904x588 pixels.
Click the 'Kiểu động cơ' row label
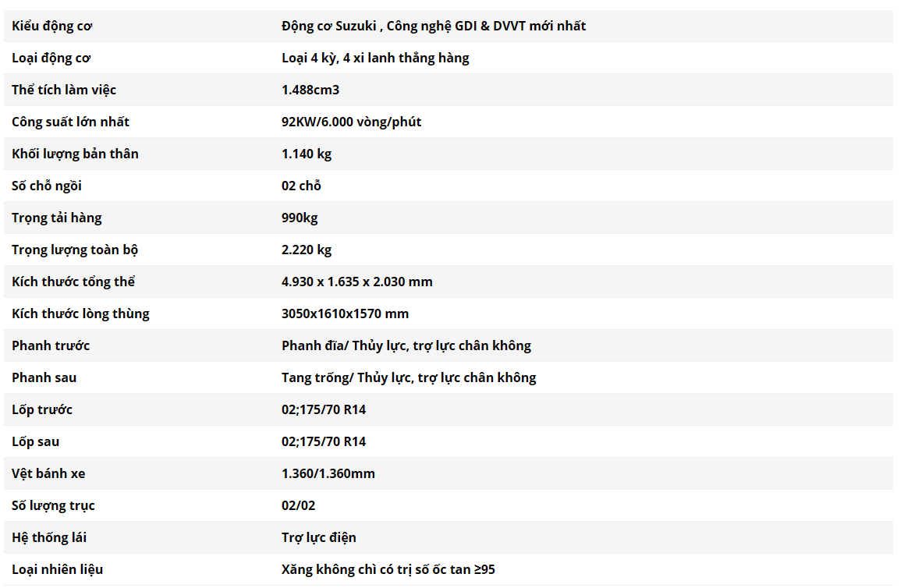pyautogui.click(x=51, y=26)
